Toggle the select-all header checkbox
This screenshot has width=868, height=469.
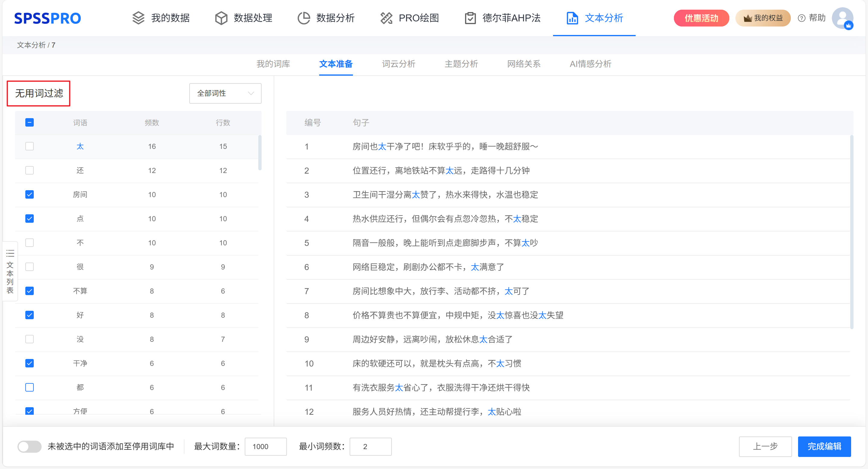pyautogui.click(x=30, y=122)
